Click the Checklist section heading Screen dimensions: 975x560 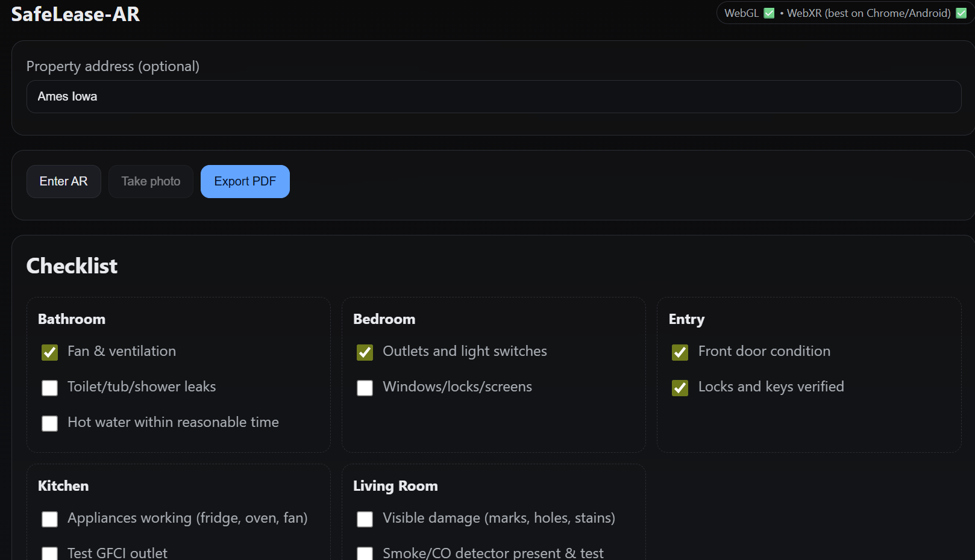pos(71,266)
